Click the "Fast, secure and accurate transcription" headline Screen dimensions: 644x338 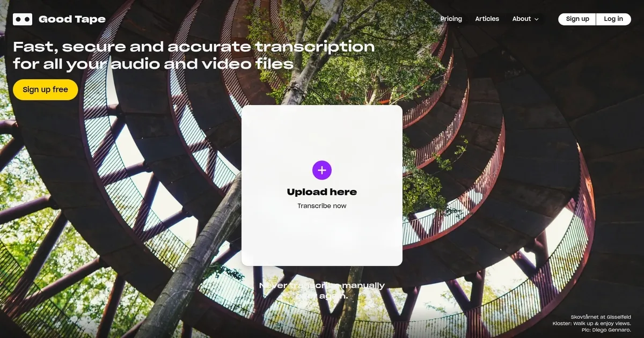pos(194,47)
